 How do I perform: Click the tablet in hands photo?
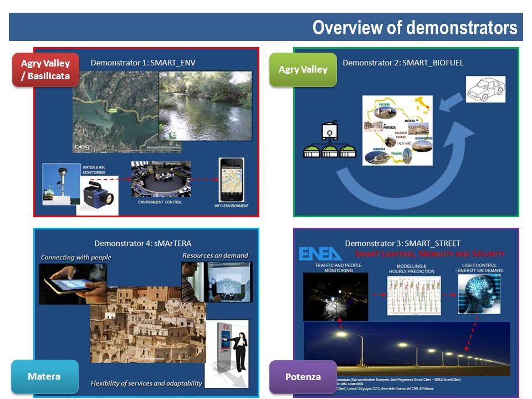(x=73, y=284)
